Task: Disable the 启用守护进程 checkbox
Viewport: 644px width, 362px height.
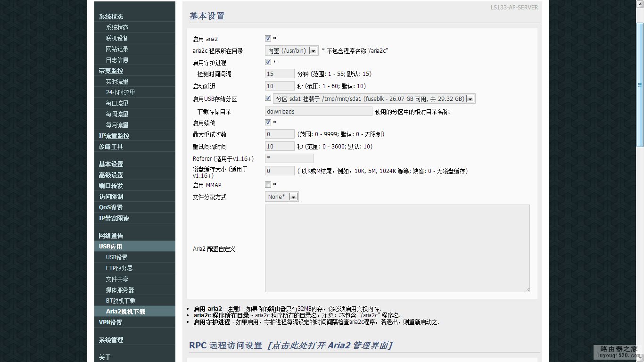Action: coord(268,61)
